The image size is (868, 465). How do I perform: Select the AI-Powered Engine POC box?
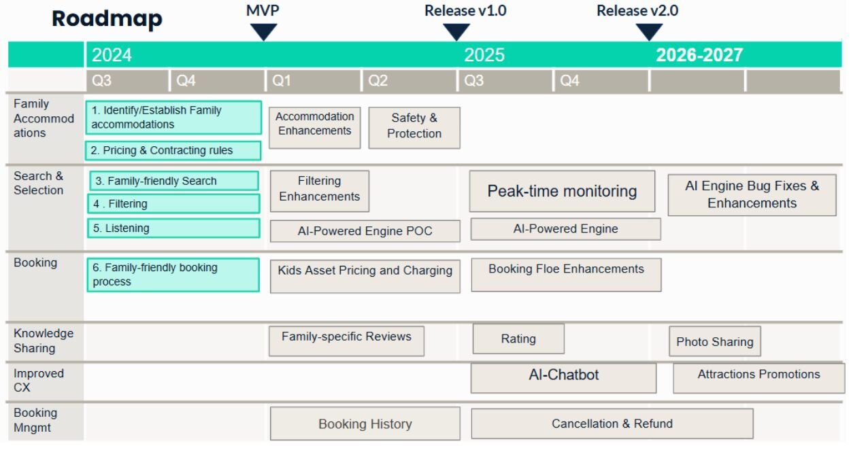(365, 231)
